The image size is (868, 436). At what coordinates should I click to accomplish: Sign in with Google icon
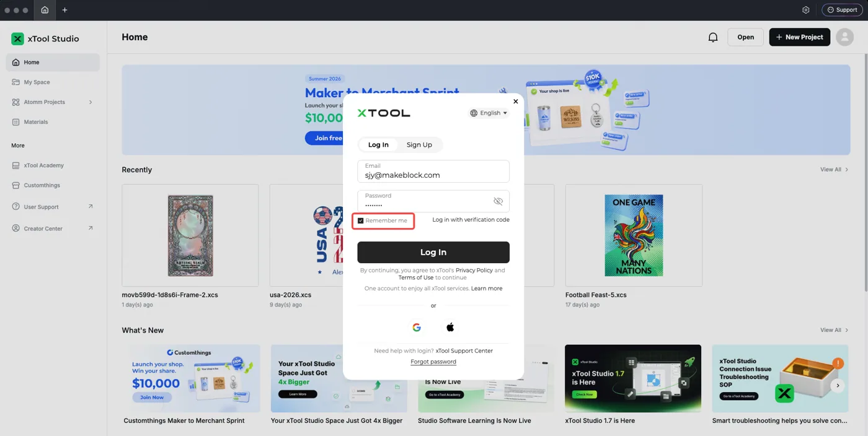tap(417, 327)
